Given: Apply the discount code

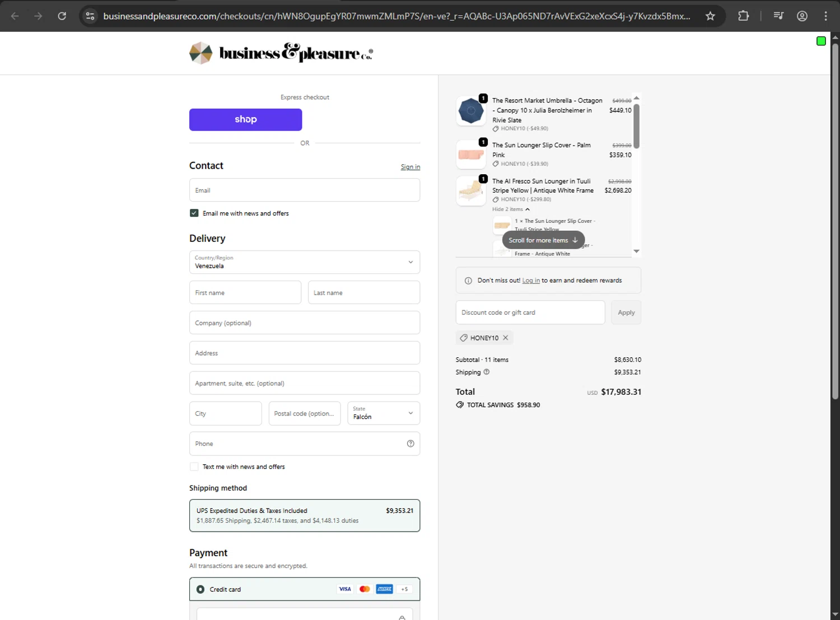Looking at the screenshot, I should [x=626, y=313].
